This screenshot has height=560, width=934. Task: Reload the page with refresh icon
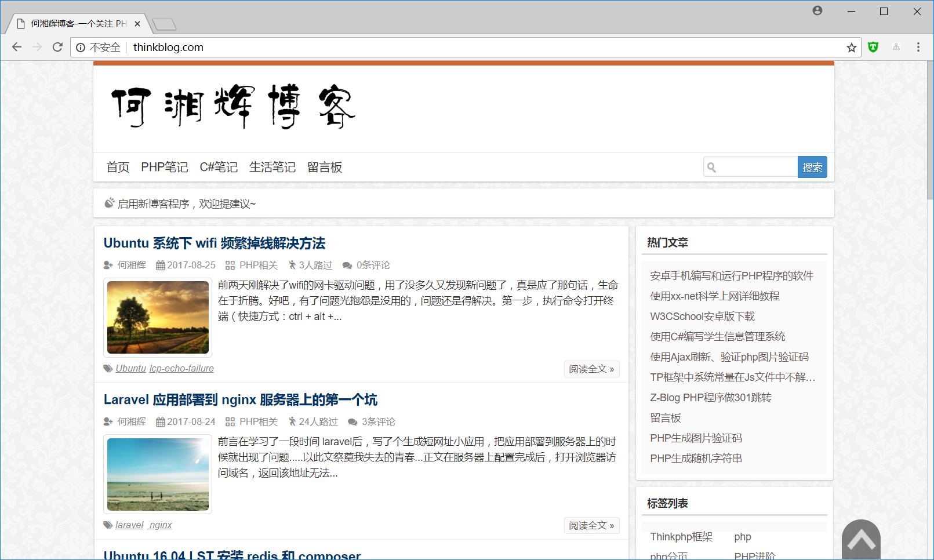click(57, 47)
